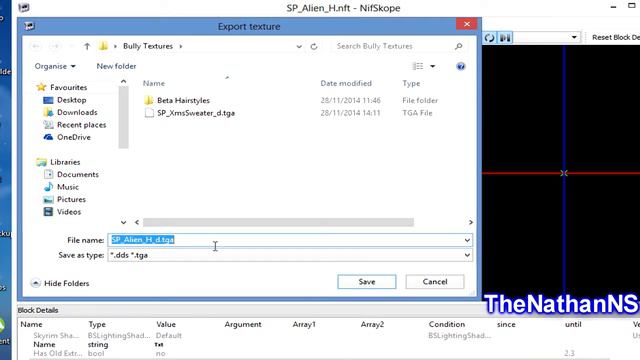Viewport: 640px width, 360px height.
Task: Click the Save button
Action: click(367, 282)
